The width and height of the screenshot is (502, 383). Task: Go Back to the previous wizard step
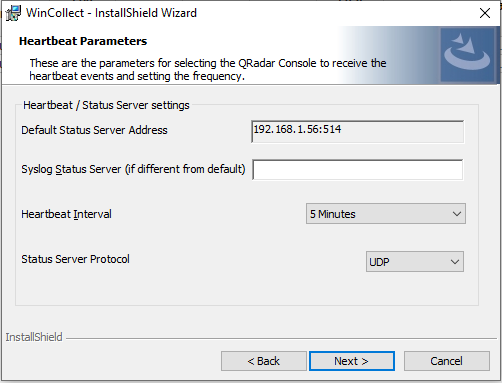(x=264, y=361)
